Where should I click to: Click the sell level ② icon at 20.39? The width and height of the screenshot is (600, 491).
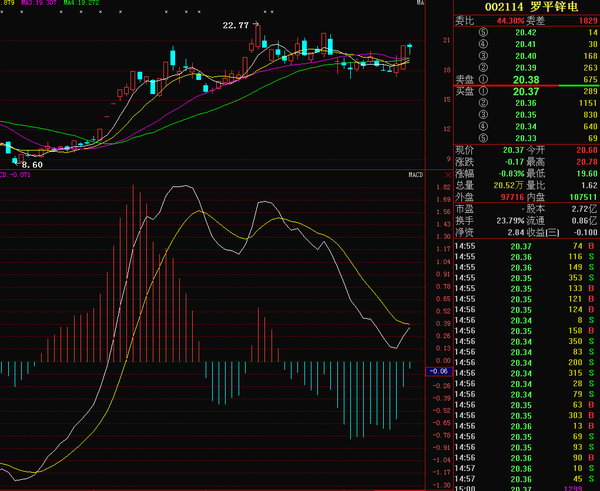(x=485, y=67)
